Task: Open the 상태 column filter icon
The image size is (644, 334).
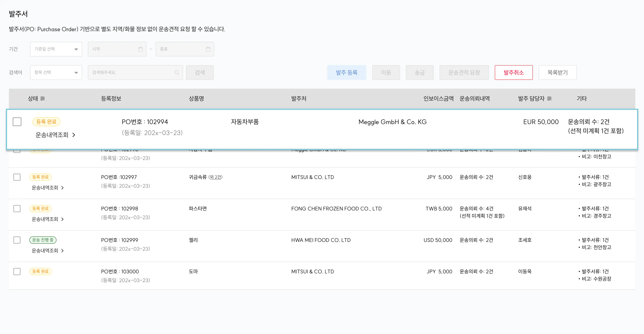Action: coord(42,98)
